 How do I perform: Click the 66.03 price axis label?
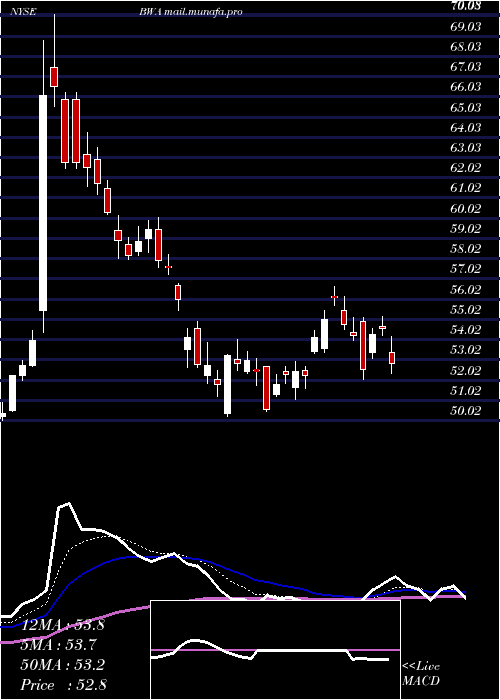pyautogui.click(x=466, y=88)
